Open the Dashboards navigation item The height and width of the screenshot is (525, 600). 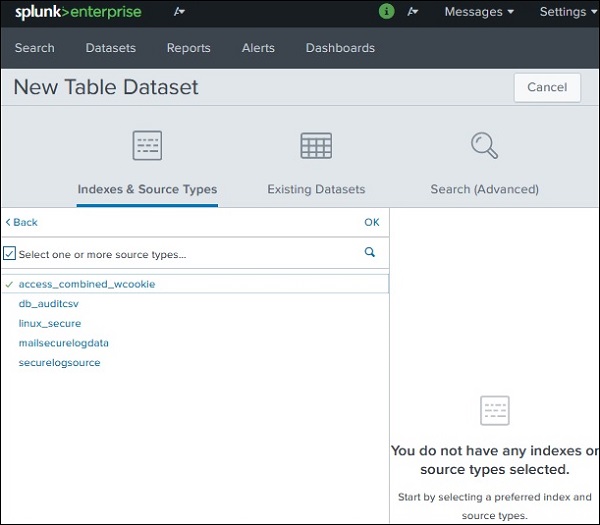[340, 48]
